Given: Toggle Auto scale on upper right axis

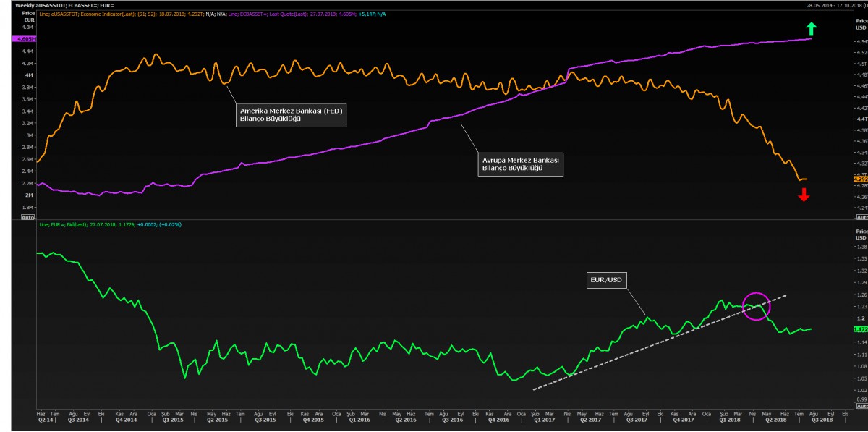Looking at the screenshot, I should 860,216.
